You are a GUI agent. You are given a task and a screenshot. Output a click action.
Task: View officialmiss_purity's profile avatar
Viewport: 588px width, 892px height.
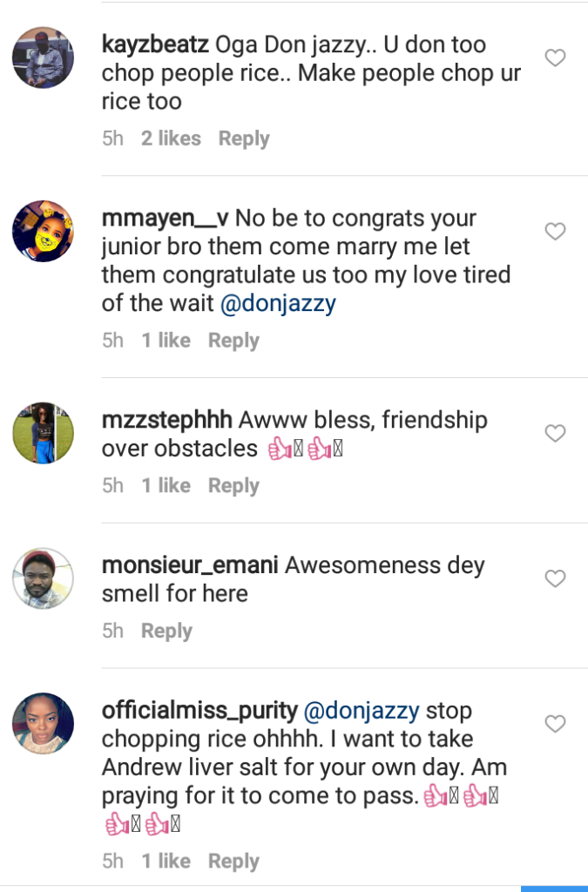pyautogui.click(x=43, y=724)
